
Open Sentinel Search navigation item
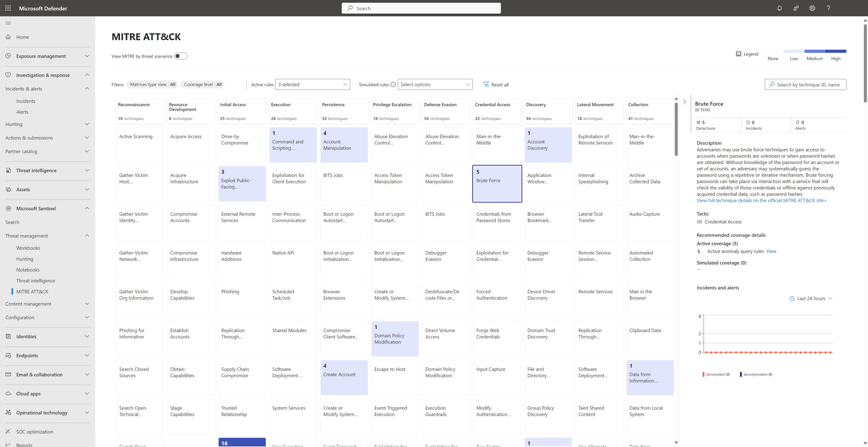click(12, 222)
